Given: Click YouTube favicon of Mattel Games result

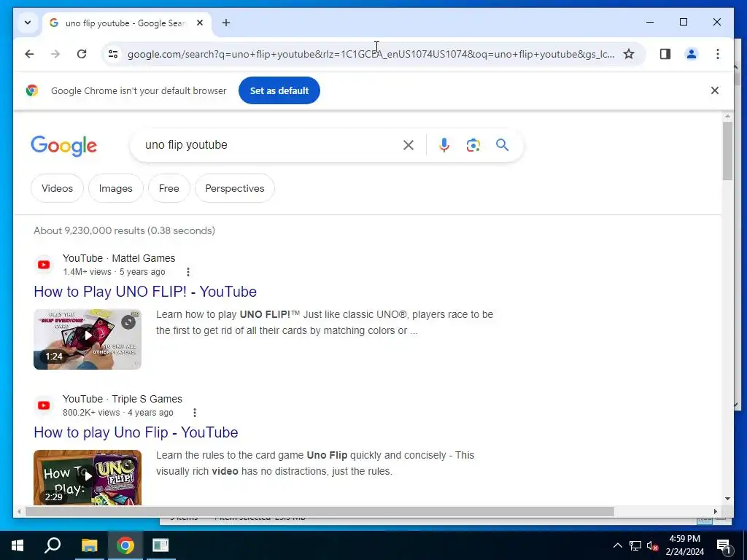Looking at the screenshot, I should [44, 265].
